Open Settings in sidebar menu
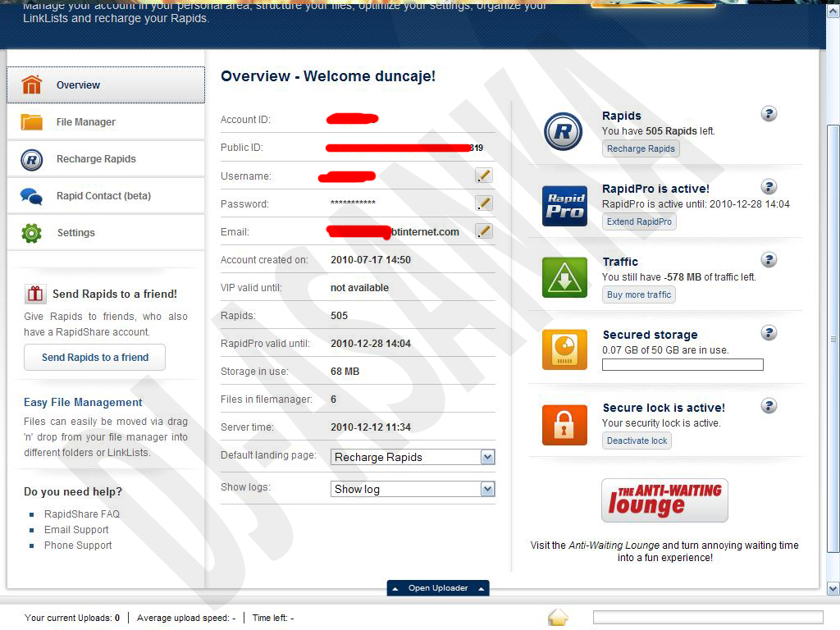 pos(106,233)
